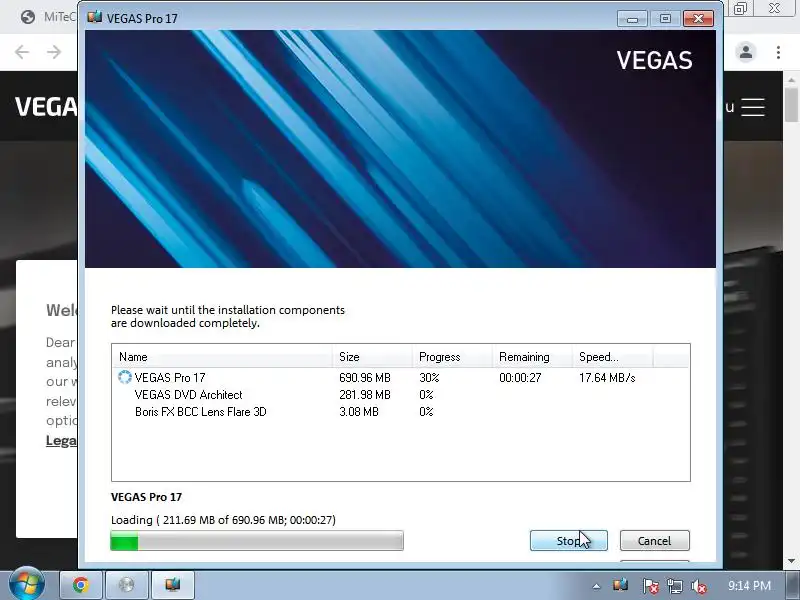800x600 pixels.
Task: Click the VEGAS logo on the website header
Action: click(x=46, y=107)
